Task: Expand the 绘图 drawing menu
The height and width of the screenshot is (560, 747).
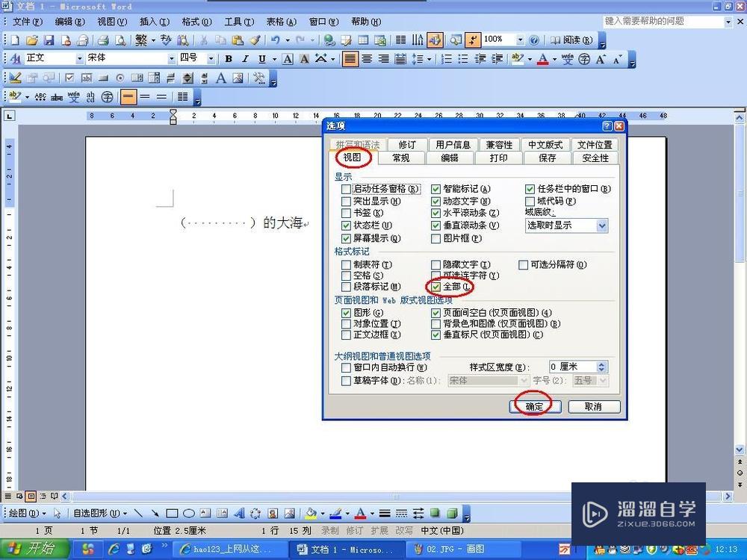Action: pyautogui.click(x=27, y=514)
